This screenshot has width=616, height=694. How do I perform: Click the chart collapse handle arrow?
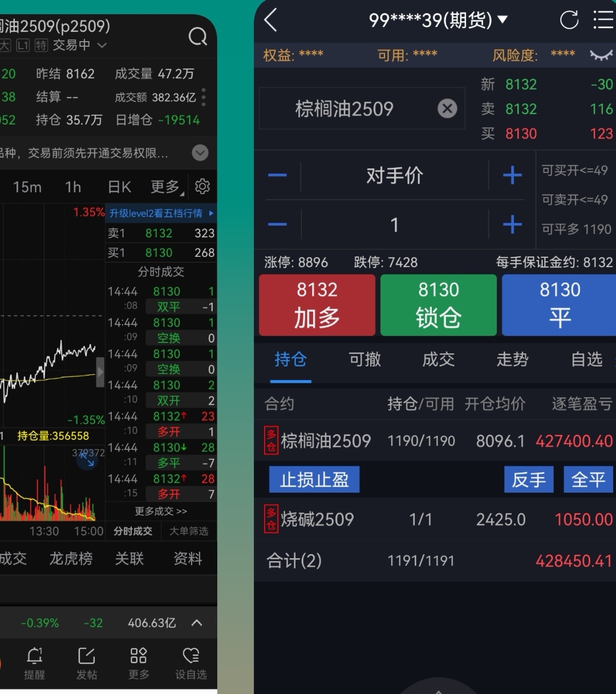(100, 372)
